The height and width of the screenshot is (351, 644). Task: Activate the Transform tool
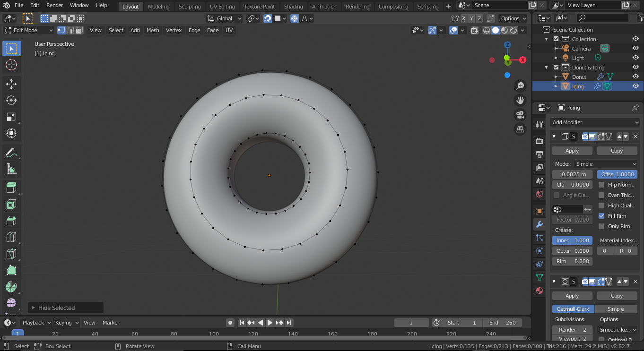point(11,133)
